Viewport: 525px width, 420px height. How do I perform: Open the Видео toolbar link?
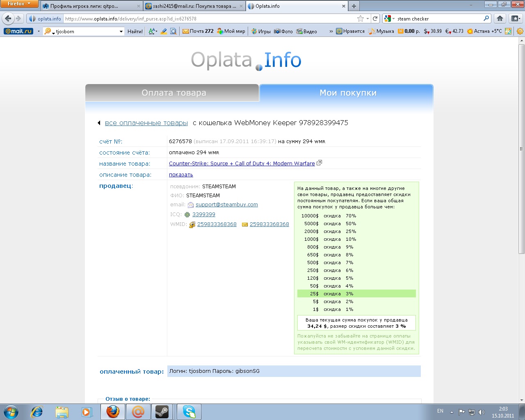coord(307,31)
